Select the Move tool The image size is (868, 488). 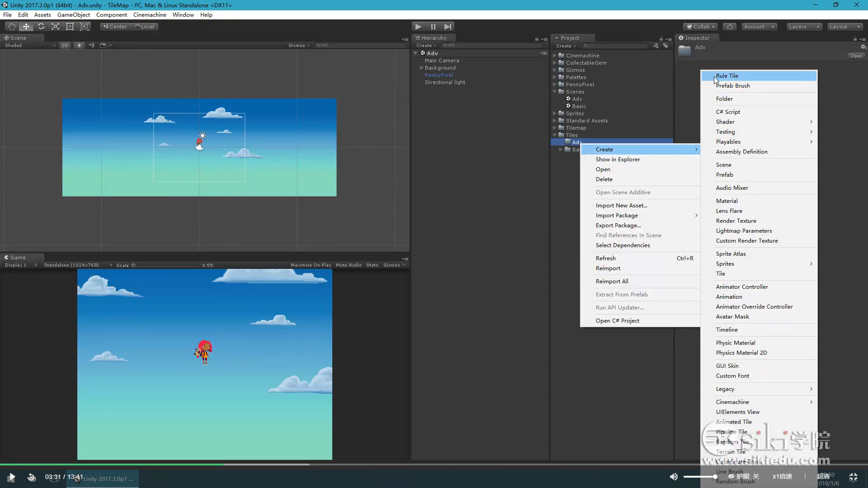26,27
